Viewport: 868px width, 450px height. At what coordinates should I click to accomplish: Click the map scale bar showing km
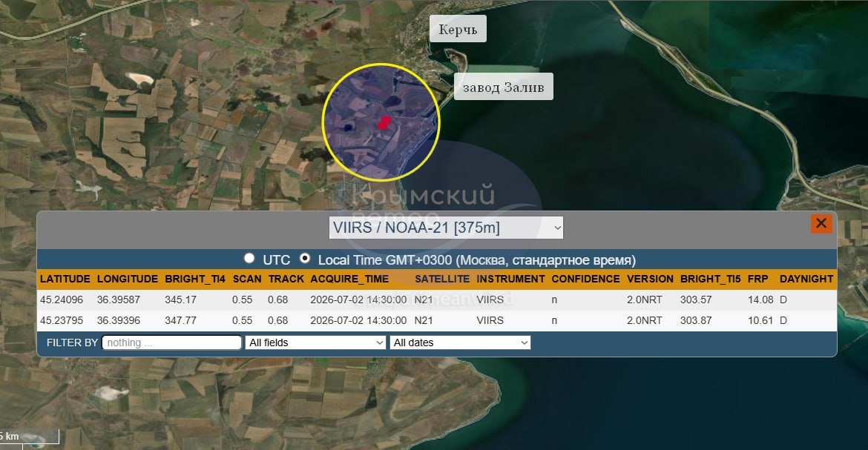30,437
